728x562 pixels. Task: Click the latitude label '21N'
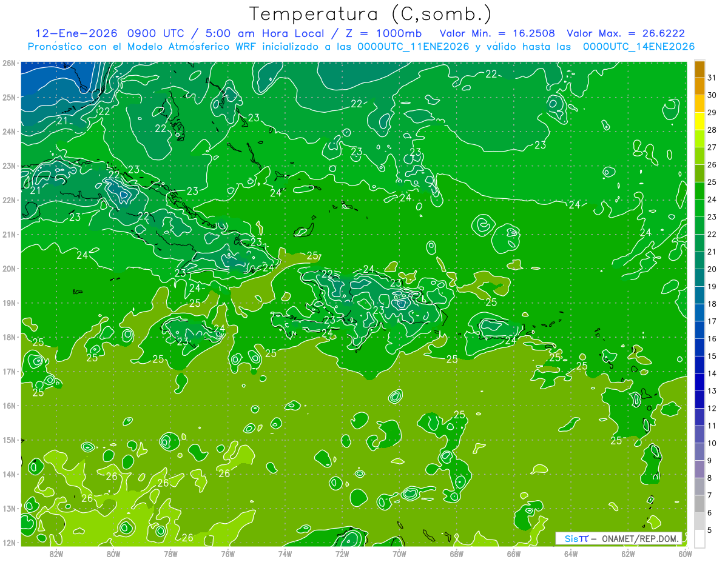coord(9,235)
